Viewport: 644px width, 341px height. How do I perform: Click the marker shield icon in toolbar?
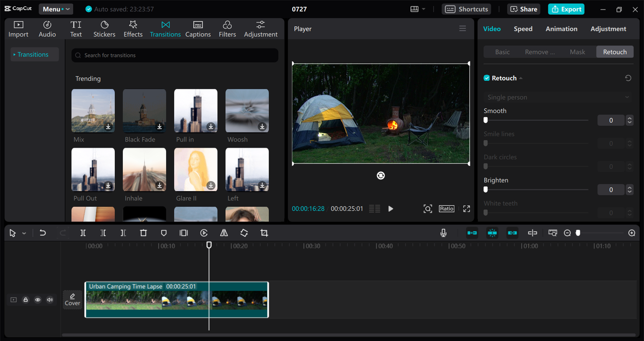pos(164,233)
